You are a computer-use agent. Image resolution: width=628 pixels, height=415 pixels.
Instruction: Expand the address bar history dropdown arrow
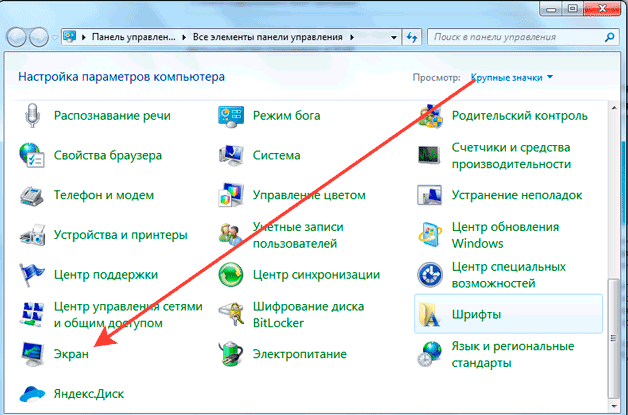[398, 37]
